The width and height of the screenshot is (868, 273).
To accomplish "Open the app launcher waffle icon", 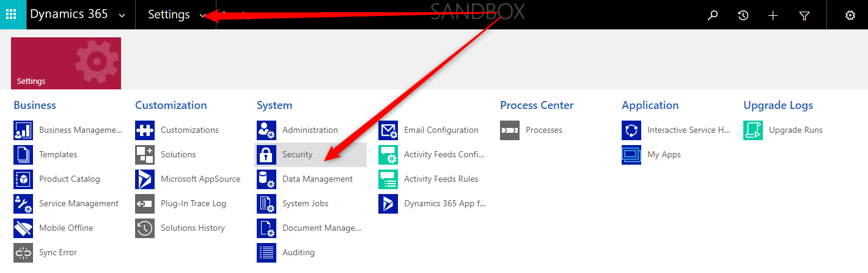I will (11, 15).
